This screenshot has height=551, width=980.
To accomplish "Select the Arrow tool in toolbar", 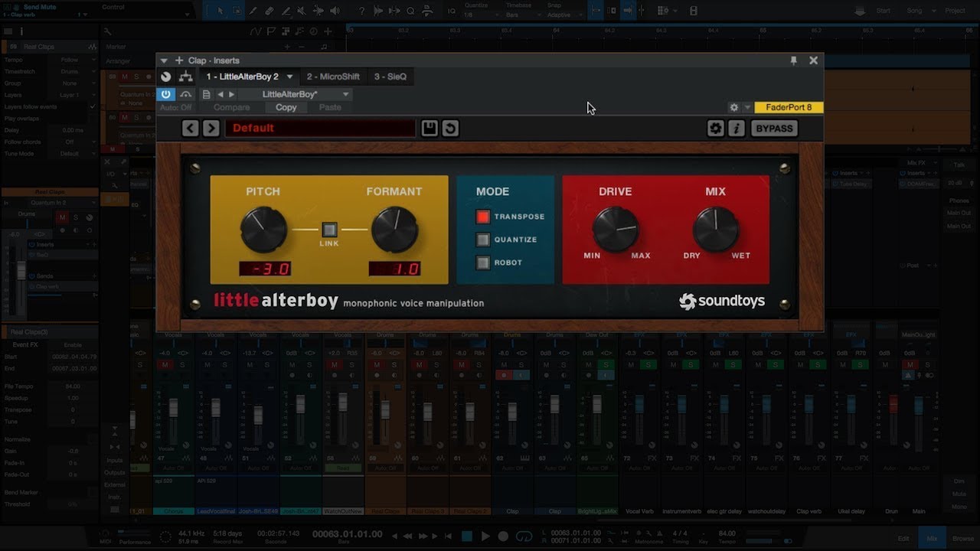I will (220, 11).
